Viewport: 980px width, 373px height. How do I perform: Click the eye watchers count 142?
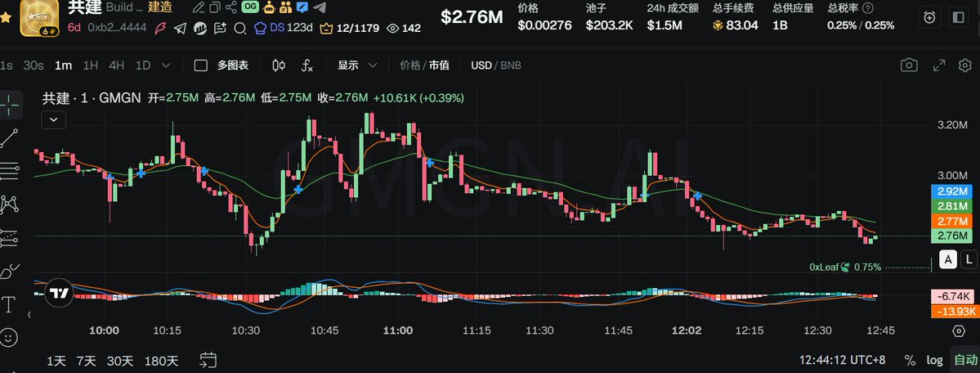tap(404, 28)
